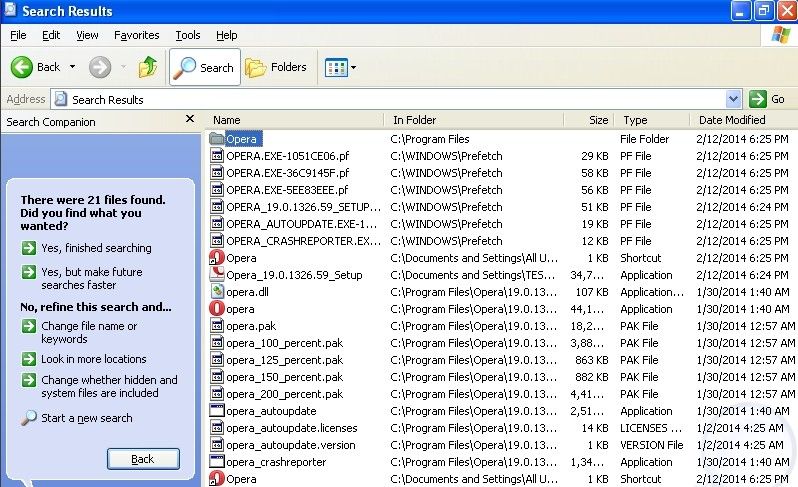Click 'Yes, but make future searches faster'
Image resolution: width=798 pixels, height=487 pixels.
point(92,278)
